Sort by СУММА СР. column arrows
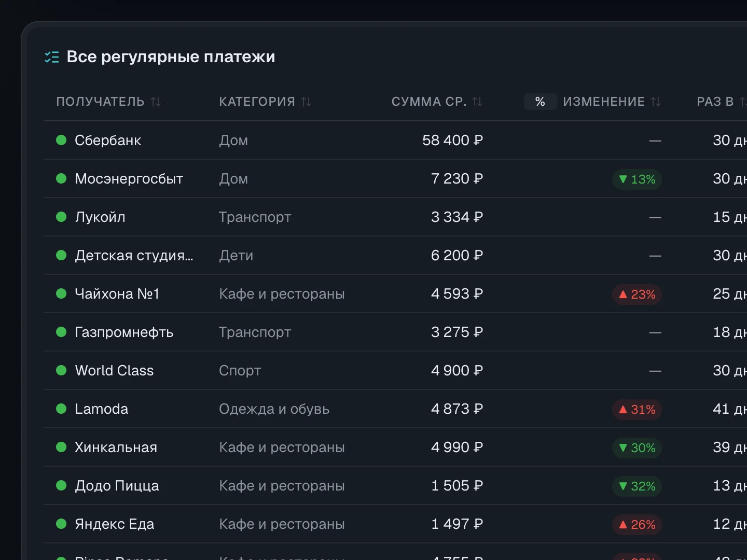The height and width of the screenshot is (560, 747). coord(478,102)
